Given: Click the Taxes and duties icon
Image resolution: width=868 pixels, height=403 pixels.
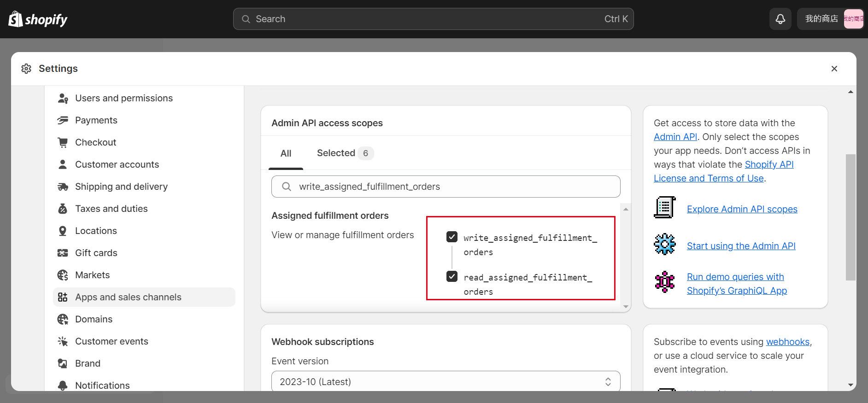Looking at the screenshot, I should click(x=63, y=209).
